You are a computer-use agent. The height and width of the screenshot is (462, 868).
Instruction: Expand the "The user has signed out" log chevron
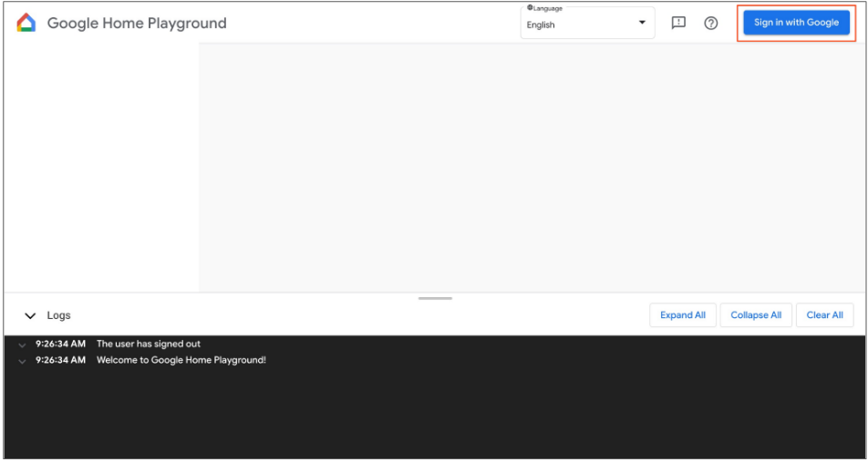pos(22,344)
